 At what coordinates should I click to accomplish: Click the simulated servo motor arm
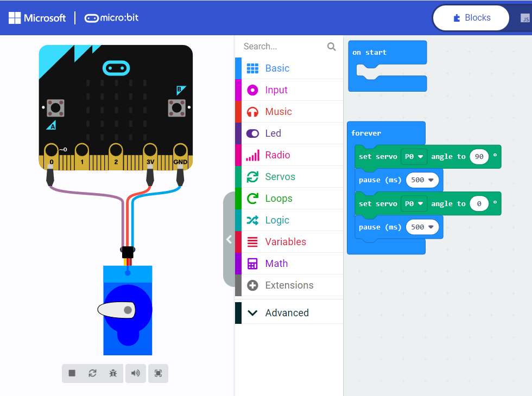(x=116, y=310)
